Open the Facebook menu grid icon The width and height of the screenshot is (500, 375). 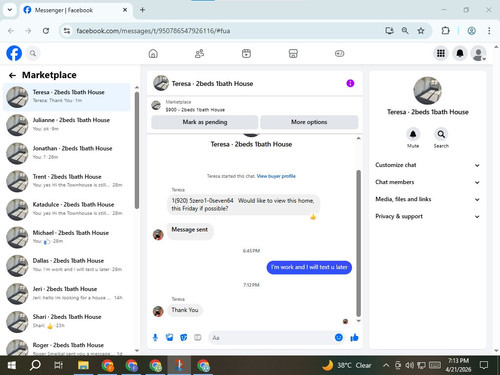tap(441, 53)
